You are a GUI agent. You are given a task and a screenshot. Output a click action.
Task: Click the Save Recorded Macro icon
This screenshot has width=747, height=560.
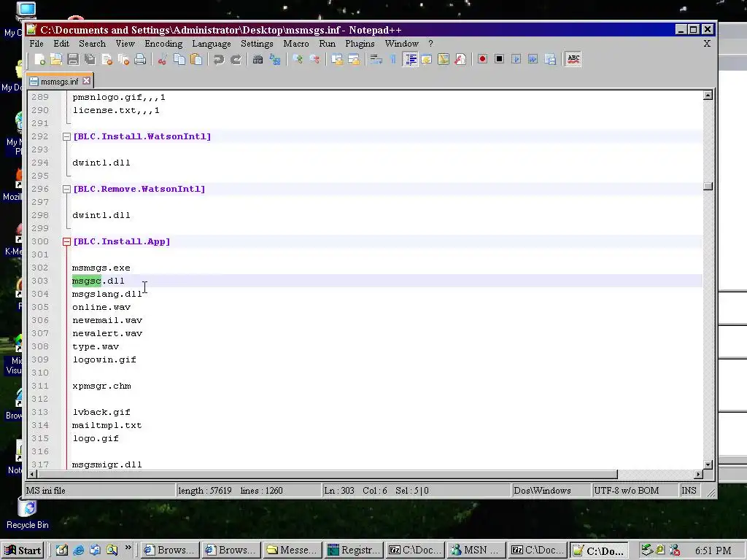[550, 60]
